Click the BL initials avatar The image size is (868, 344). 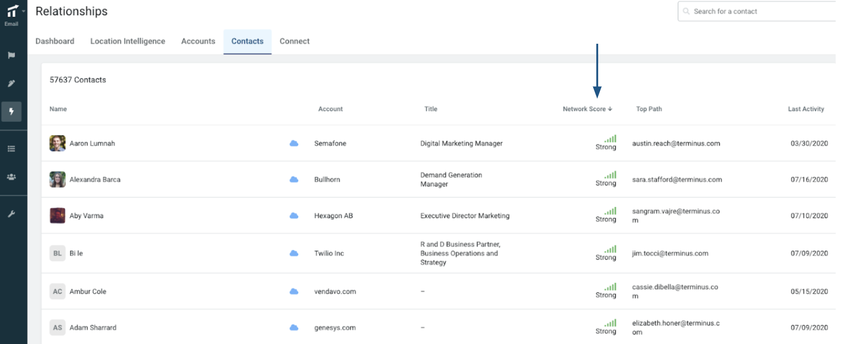pyautogui.click(x=57, y=253)
